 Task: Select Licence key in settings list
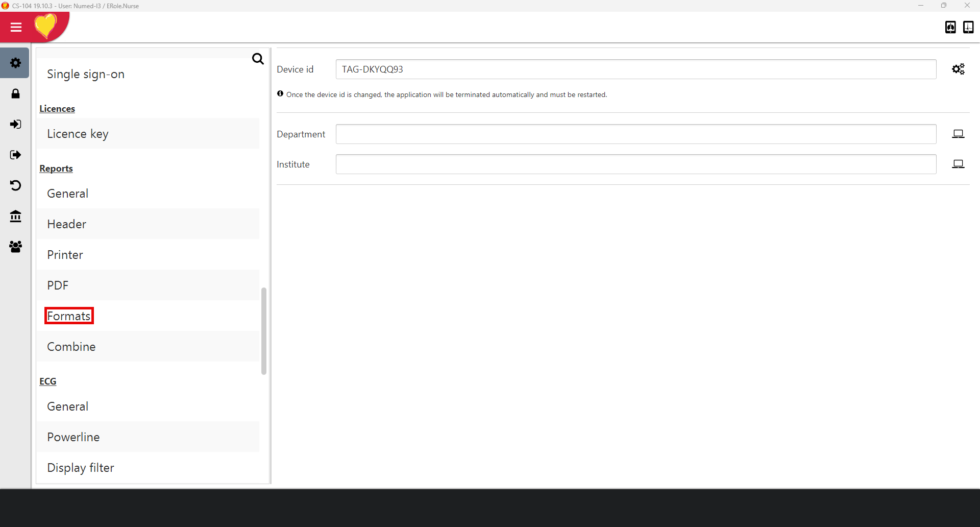pos(78,134)
